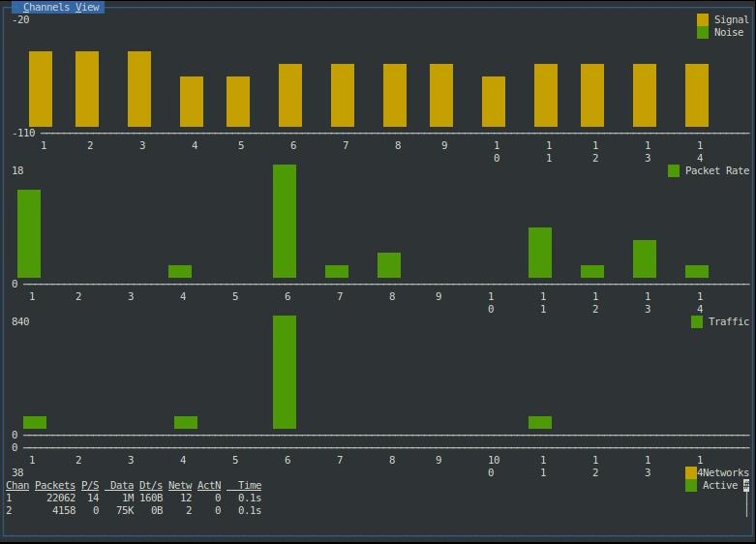Click channel 6 bar in Packet Rate graph
This screenshot has height=544, width=756.
coord(285,221)
